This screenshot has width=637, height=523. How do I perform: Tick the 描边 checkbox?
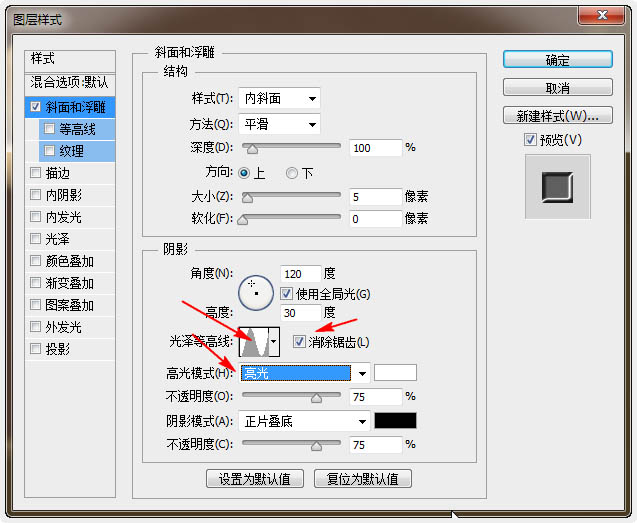35,173
